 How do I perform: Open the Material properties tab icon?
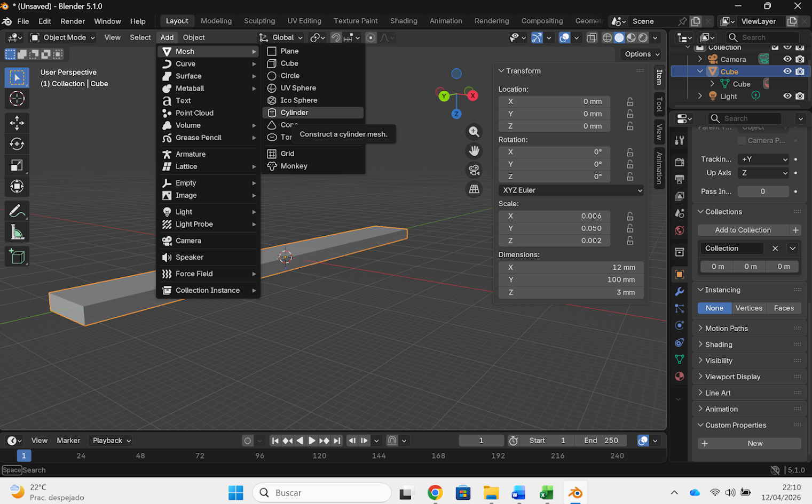[x=680, y=376]
